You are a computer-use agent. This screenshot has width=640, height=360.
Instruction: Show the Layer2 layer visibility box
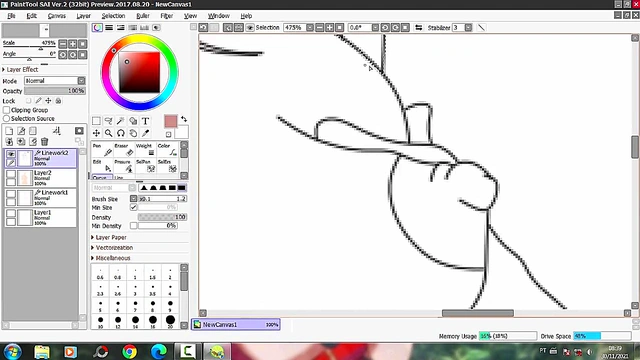click(11, 174)
